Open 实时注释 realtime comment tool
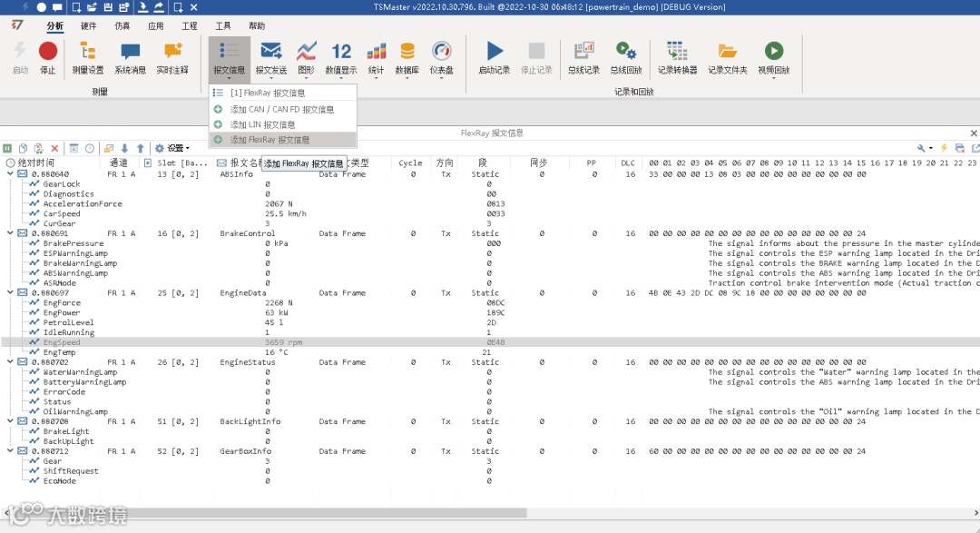Image resolution: width=980 pixels, height=533 pixels. 171,57
